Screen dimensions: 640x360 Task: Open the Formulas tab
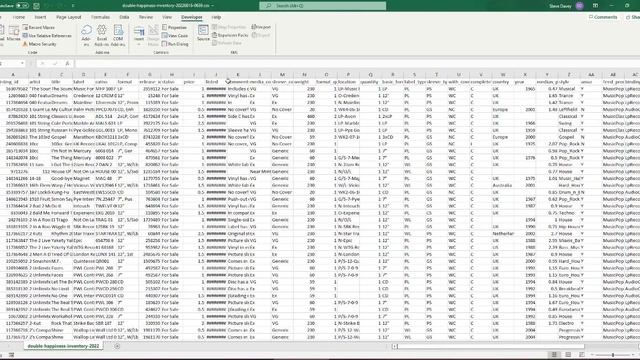(100, 17)
